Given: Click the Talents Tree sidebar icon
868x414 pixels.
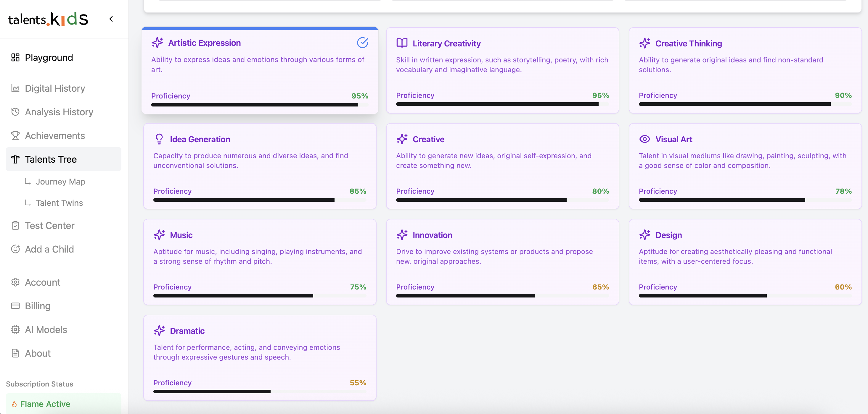Looking at the screenshot, I should point(15,159).
